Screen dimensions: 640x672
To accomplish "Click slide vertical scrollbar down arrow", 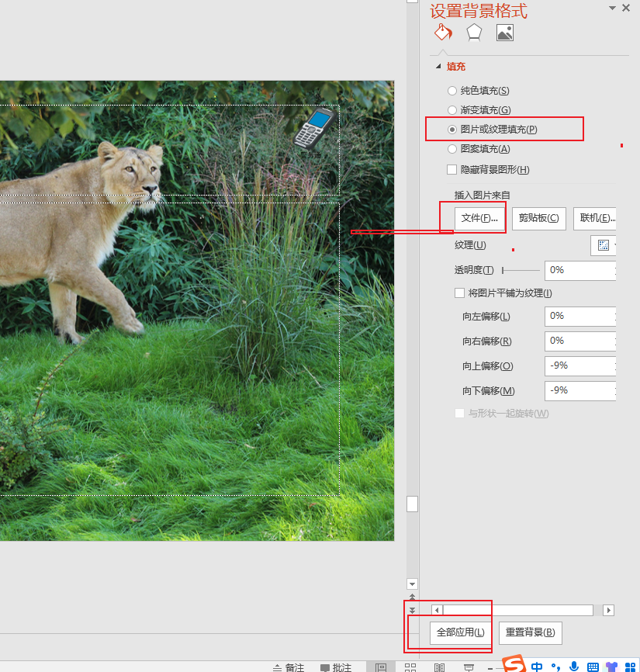I will 412,584.
